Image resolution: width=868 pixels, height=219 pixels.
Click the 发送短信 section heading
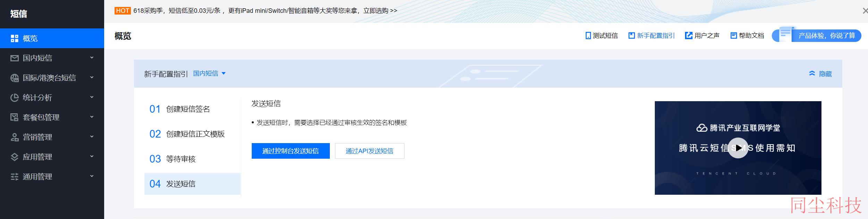266,103
